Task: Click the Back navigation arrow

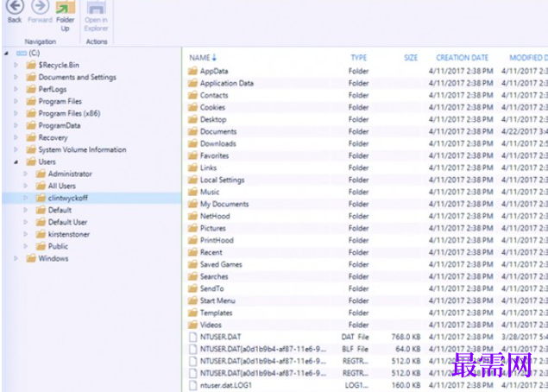Action: (15, 7)
